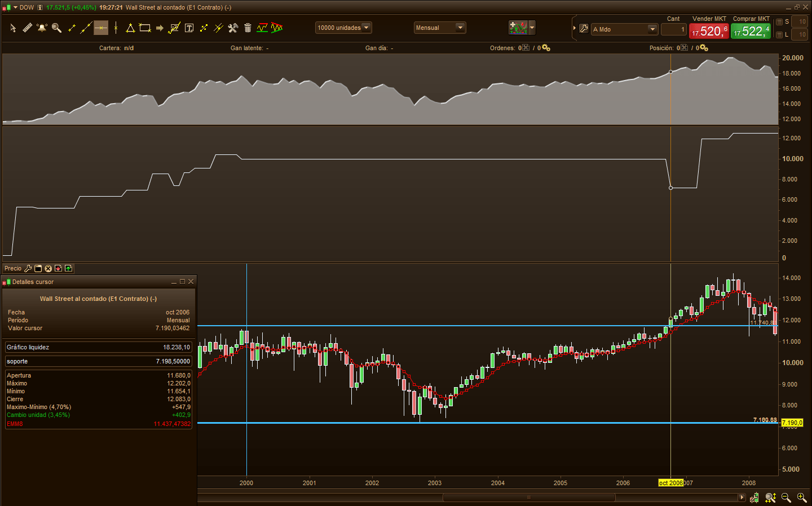Screen dimensions: 812x506
Task: Activate the magnifying glass zoom tool
Action: coord(56,28)
